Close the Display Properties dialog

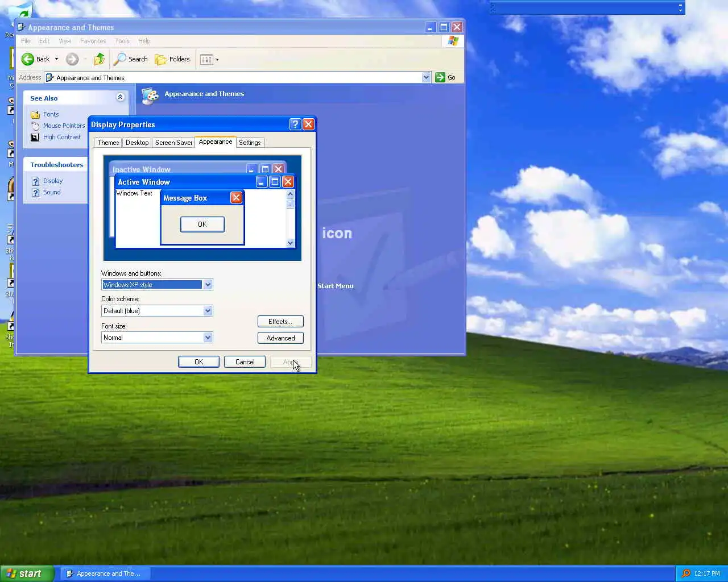pos(308,124)
